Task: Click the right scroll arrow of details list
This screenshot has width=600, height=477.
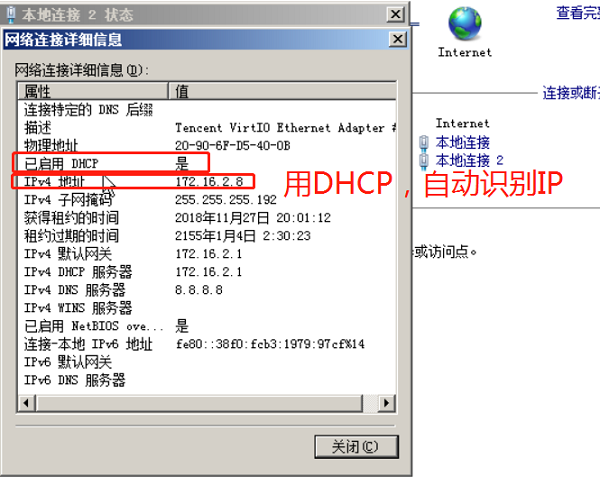Action: tap(386, 403)
